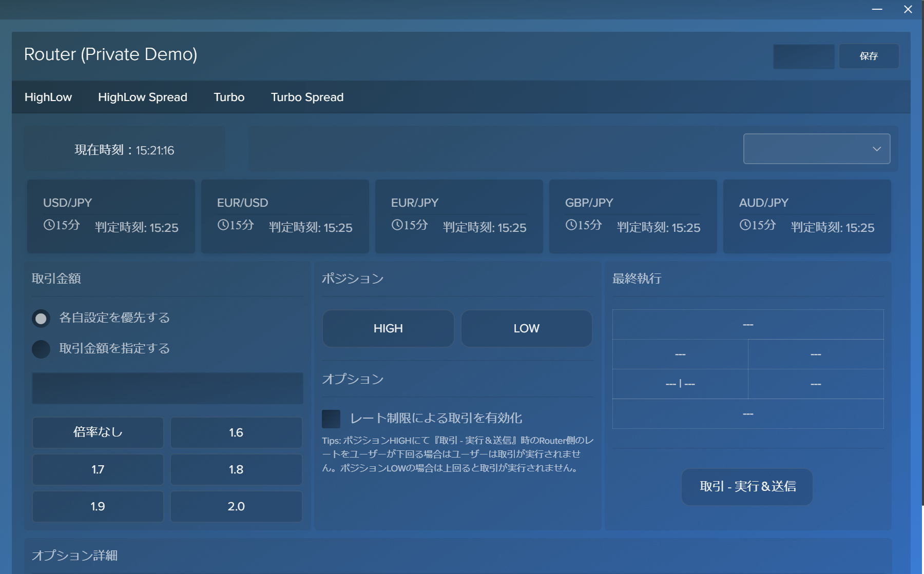This screenshot has width=924, height=574.
Task: Select the 取引金額を指定する radio option
Action: point(41,349)
